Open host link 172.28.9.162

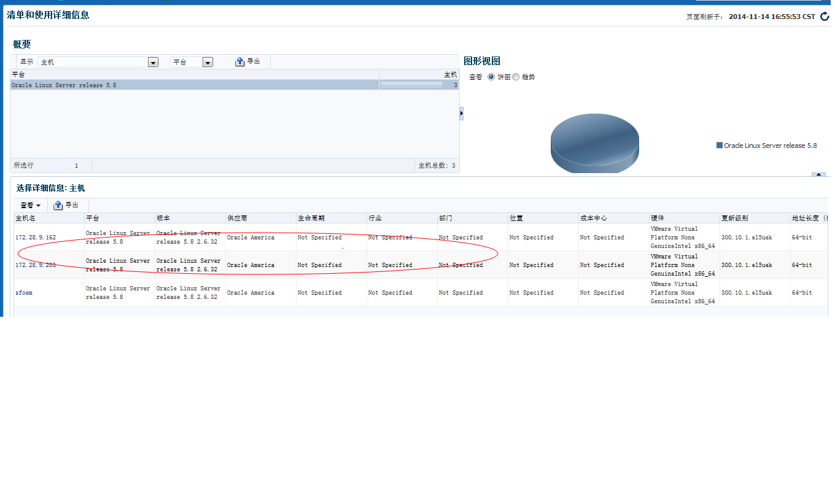(36, 238)
